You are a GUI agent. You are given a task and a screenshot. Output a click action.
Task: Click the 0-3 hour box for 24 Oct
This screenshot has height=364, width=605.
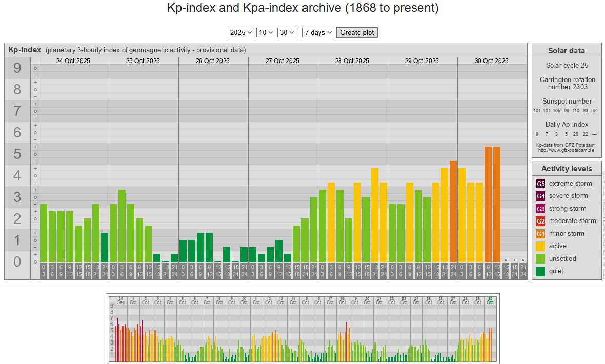[x=44, y=271]
